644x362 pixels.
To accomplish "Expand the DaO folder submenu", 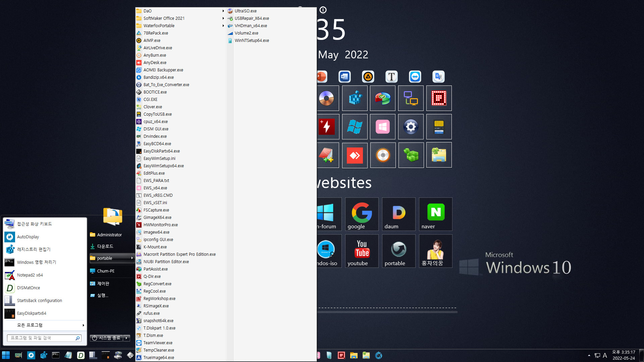I will pos(180,11).
